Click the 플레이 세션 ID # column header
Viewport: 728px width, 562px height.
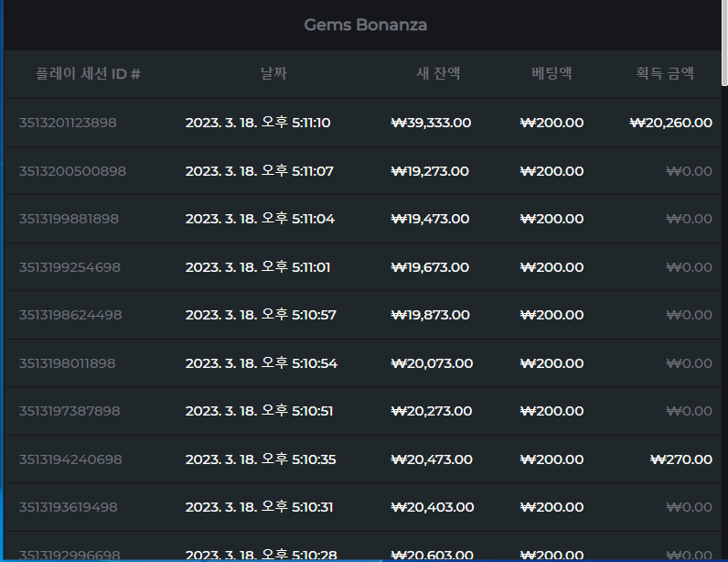tap(88, 73)
